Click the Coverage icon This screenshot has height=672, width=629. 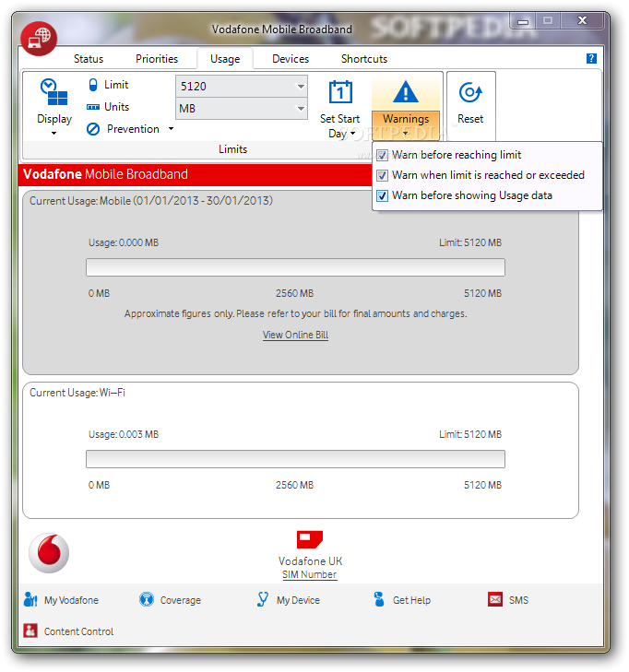(147, 599)
